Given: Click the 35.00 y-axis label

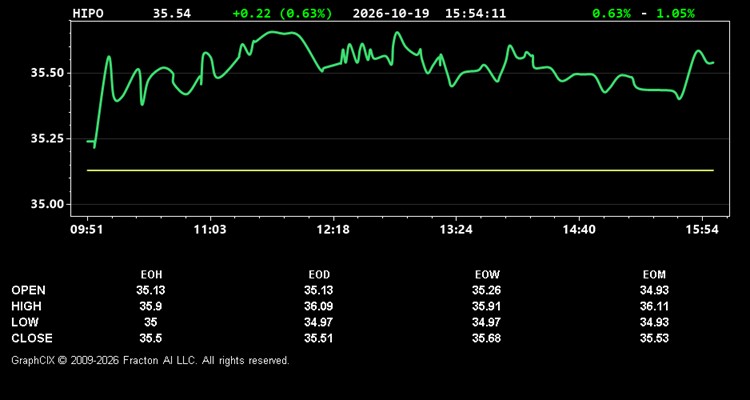Looking at the screenshot, I should click(47, 204).
